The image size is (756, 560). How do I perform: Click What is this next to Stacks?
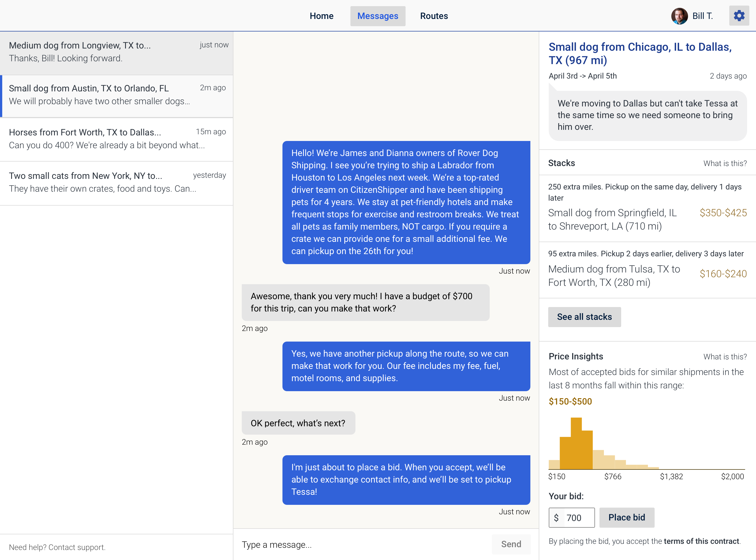coord(725,163)
